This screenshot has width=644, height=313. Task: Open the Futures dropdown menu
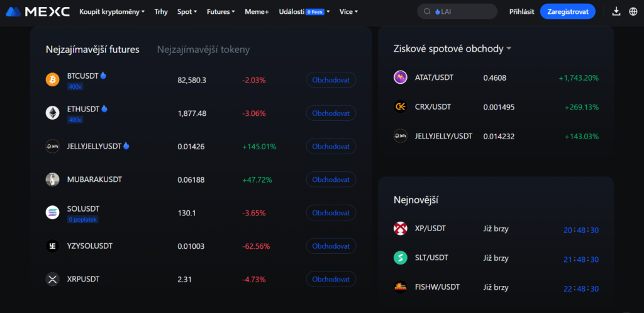coord(221,12)
